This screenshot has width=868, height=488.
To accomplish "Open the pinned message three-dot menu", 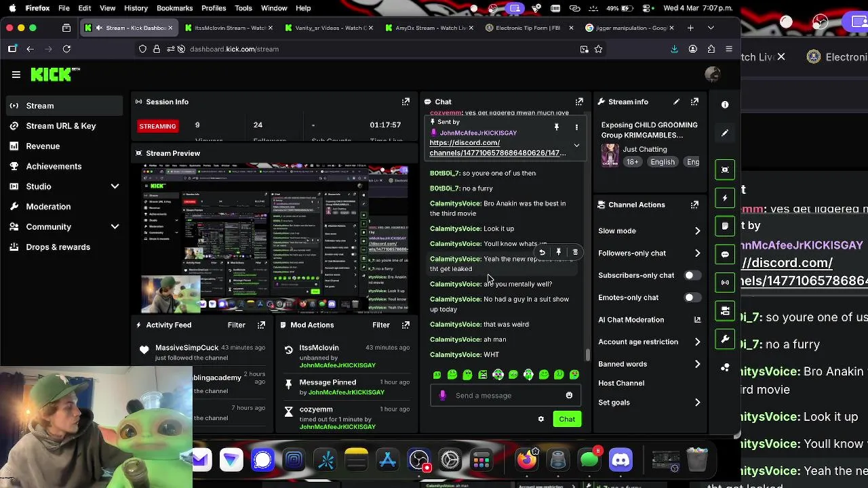I will pos(576,127).
